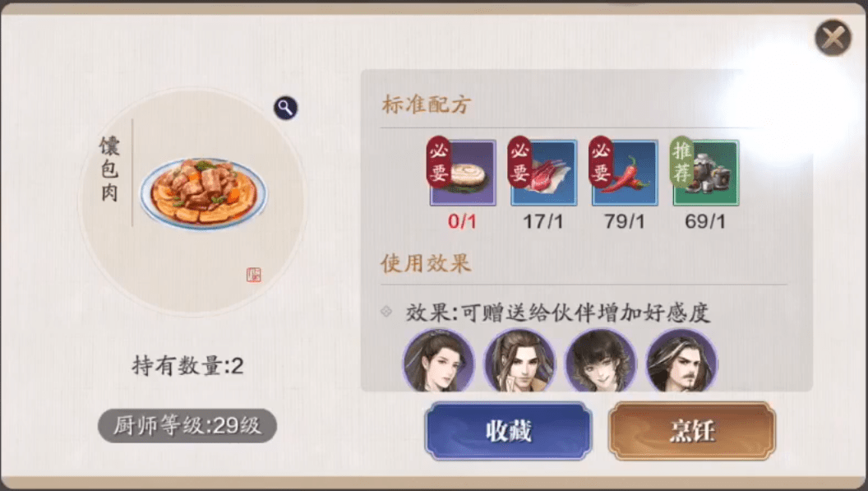Viewport: 868px width, 491px height.
Task: Tap the chef level 29 badge
Action: (187, 425)
